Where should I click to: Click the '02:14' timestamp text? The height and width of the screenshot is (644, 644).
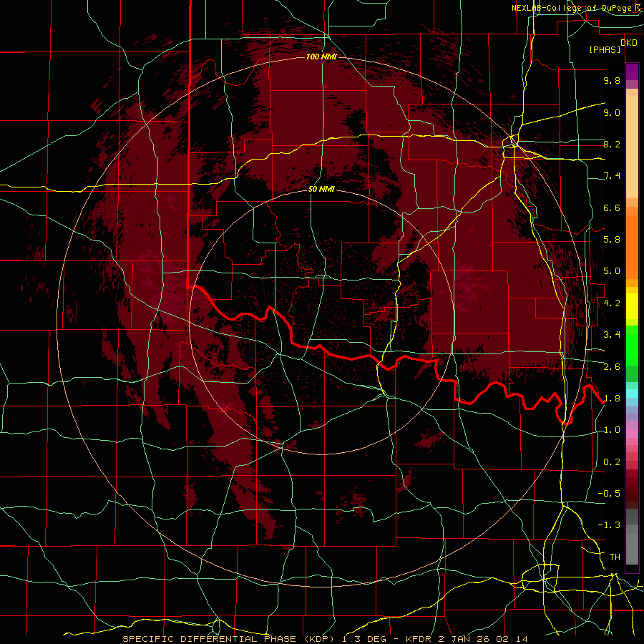coord(512,639)
